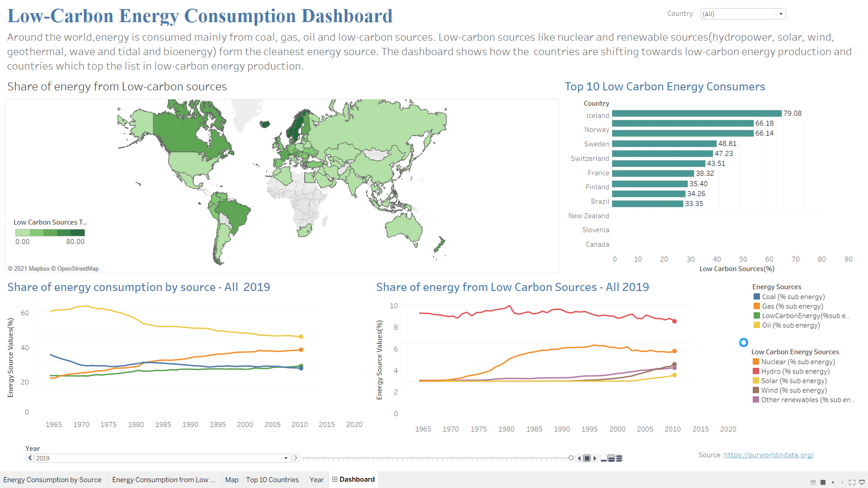Select the Iceland bar in Top 10 chart
The image size is (868, 488).
pos(696,114)
